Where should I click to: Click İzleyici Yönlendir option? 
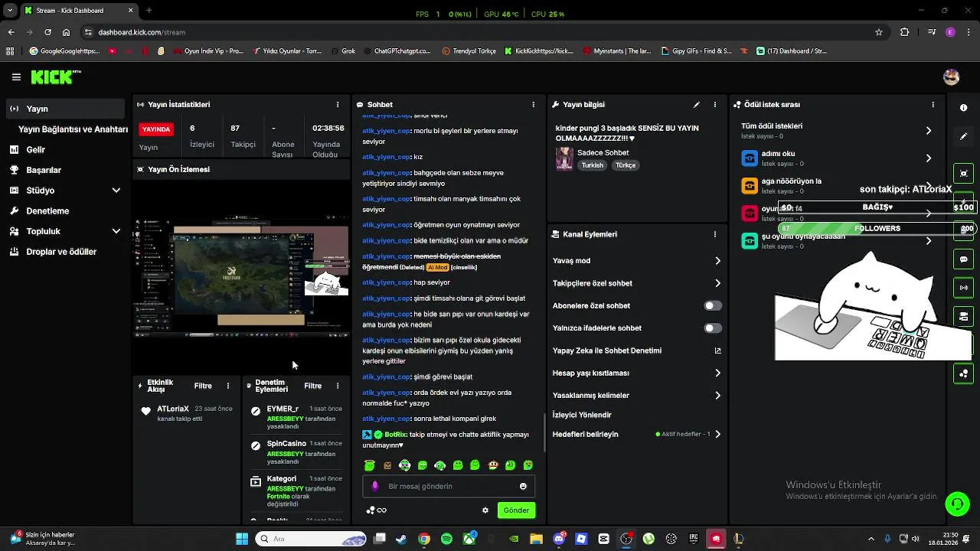click(582, 415)
